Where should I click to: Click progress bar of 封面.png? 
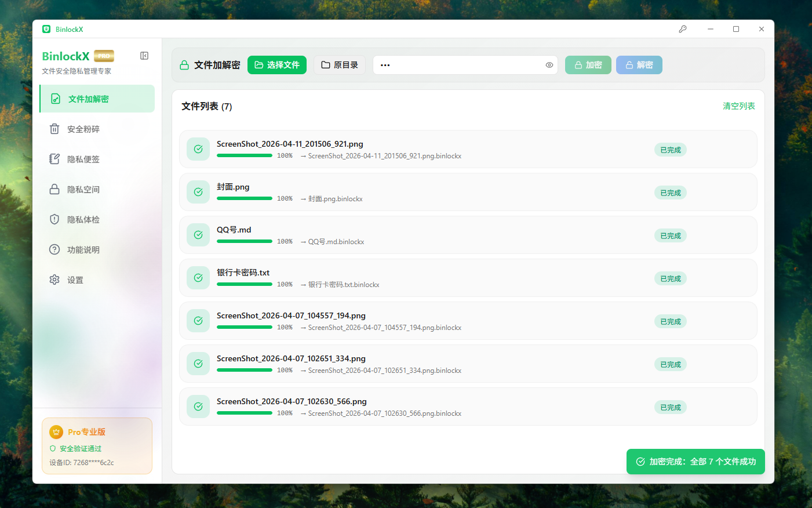click(245, 198)
